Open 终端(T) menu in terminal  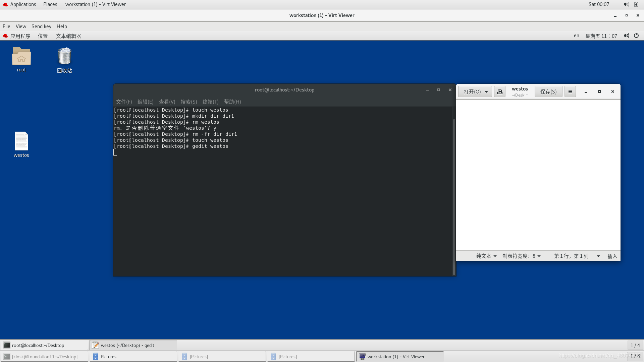(210, 102)
